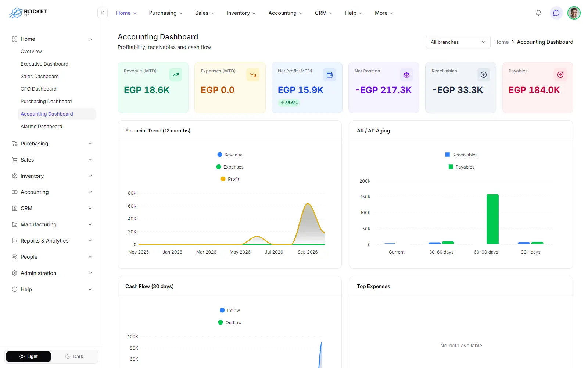Click the Purchasing truck icon in sidebar
The width and height of the screenshot is (588, 368).
coord(15,144)
